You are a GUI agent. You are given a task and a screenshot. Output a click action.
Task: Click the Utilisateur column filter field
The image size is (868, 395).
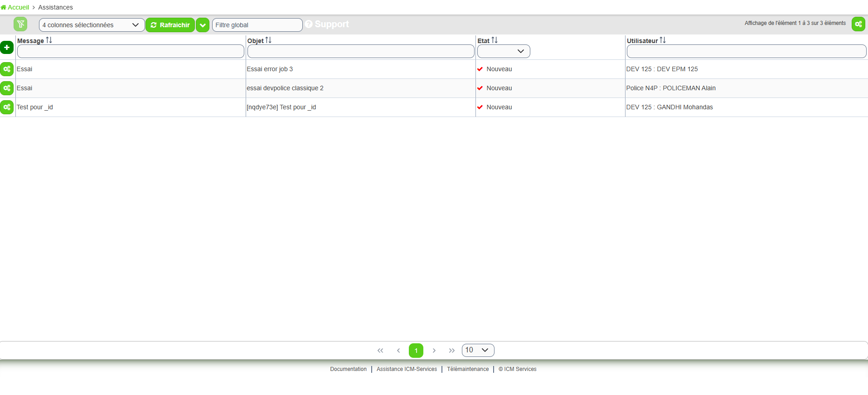747,51
